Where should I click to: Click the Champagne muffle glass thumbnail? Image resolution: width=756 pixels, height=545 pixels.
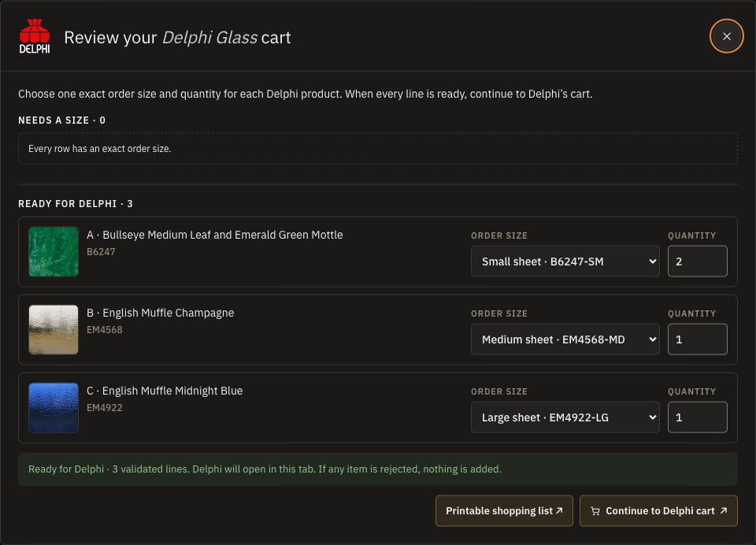click(54, 330)
